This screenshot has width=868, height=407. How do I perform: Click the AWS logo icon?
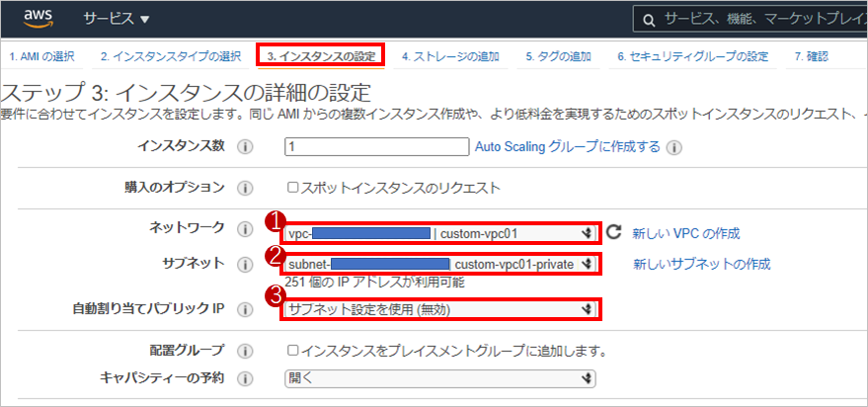pos(37,19)
